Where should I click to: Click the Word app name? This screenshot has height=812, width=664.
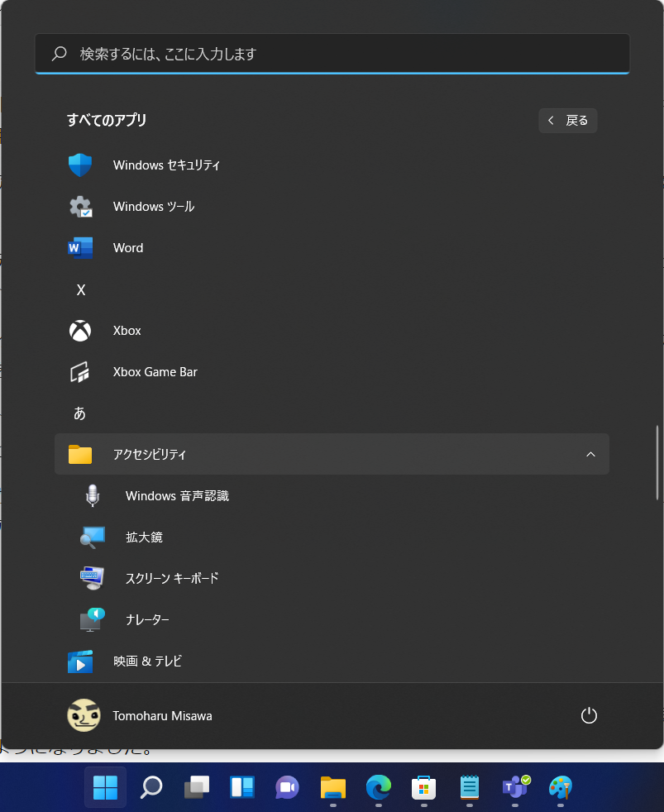pos(128,248)
